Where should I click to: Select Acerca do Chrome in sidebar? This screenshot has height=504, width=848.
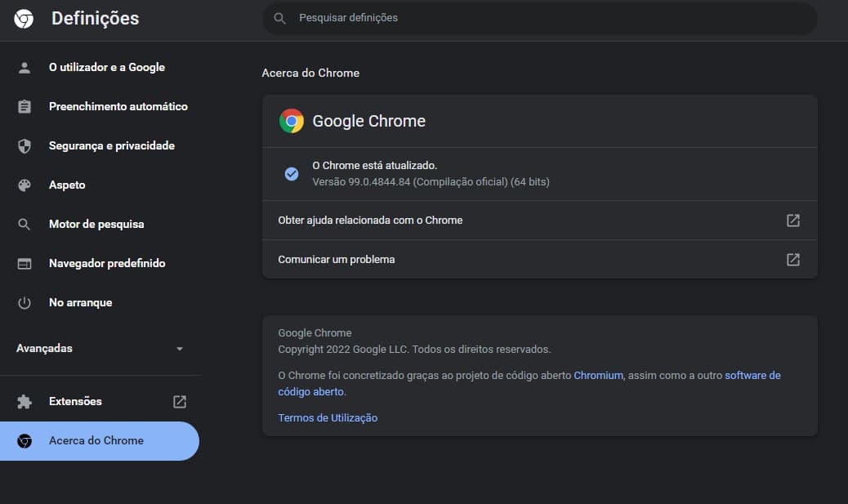point(96,441)
